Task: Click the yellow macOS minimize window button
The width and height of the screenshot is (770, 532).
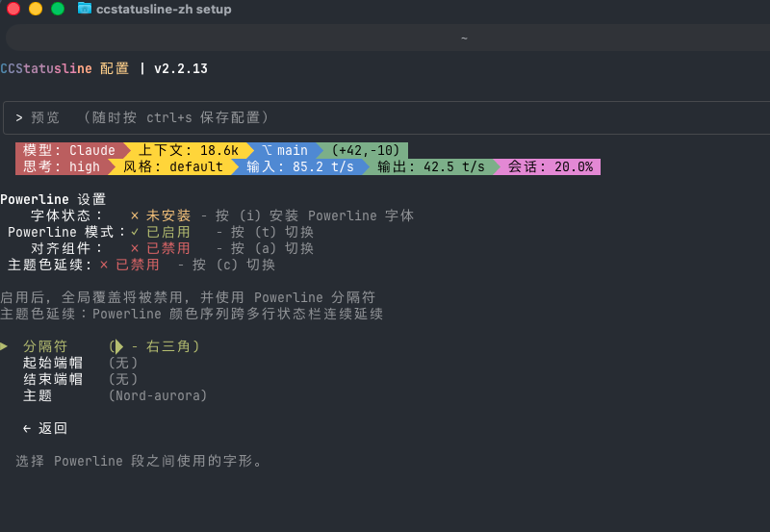Action: [36, 9]
